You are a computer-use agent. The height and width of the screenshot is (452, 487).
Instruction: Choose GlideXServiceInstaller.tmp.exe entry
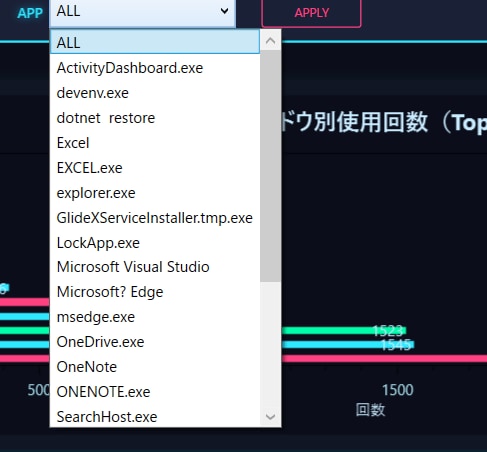155,218
